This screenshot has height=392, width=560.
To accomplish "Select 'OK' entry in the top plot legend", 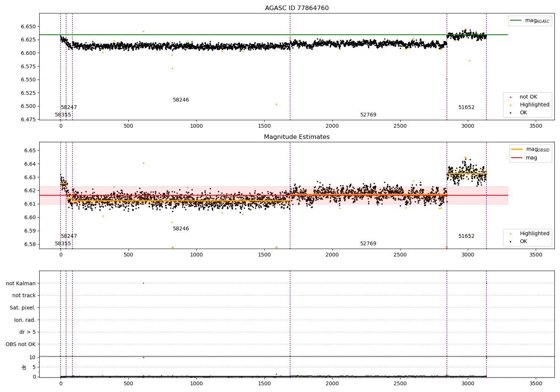I will point(523,113).
